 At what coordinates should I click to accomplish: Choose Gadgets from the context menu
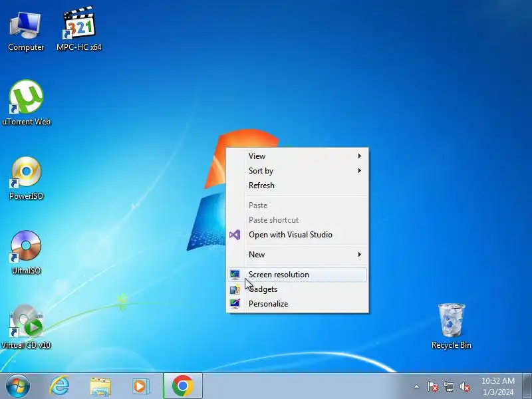click(297, 289)
